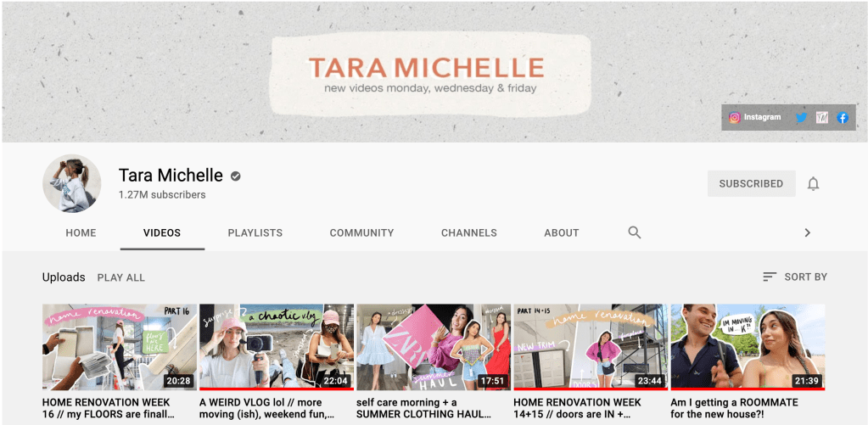Screen dimensions: 868x425
Task: Click the PLAY ALL link
Action: coord(120,277)
